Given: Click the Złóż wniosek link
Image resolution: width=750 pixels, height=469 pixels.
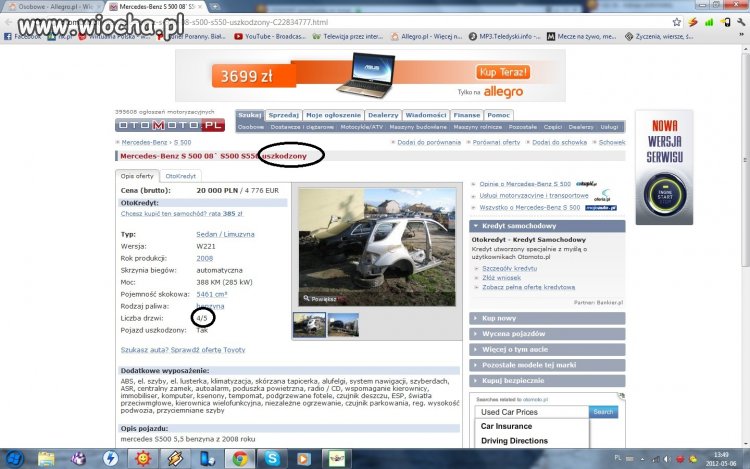Looking at the screenshot, I should coord(501,278).
